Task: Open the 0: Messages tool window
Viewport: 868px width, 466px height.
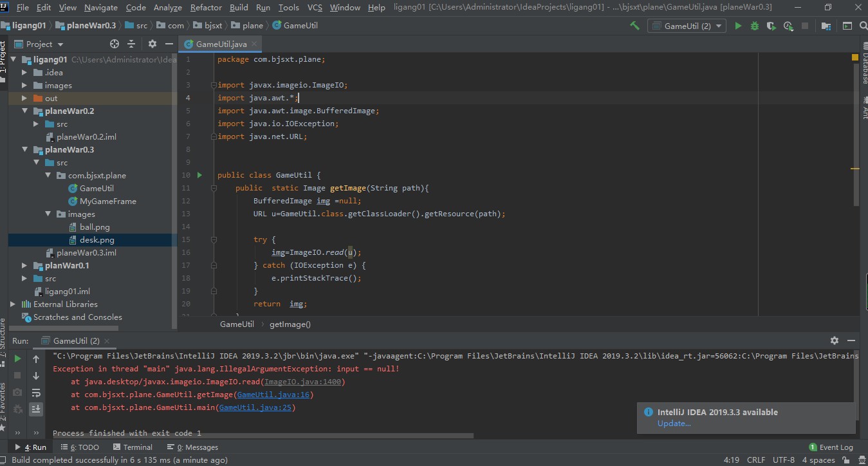Action: pyautogui.click(x=192, y=447)
